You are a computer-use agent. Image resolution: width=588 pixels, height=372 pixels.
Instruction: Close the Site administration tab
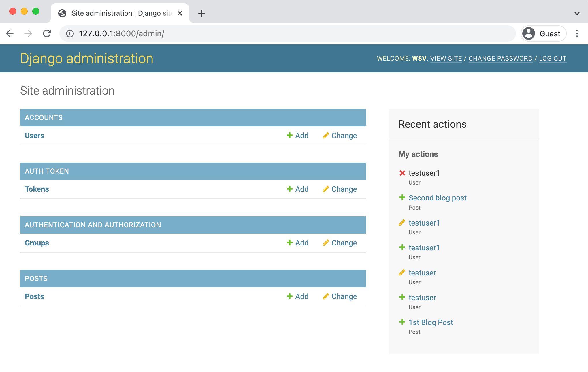pyautogui.click(x=180, y=13)
